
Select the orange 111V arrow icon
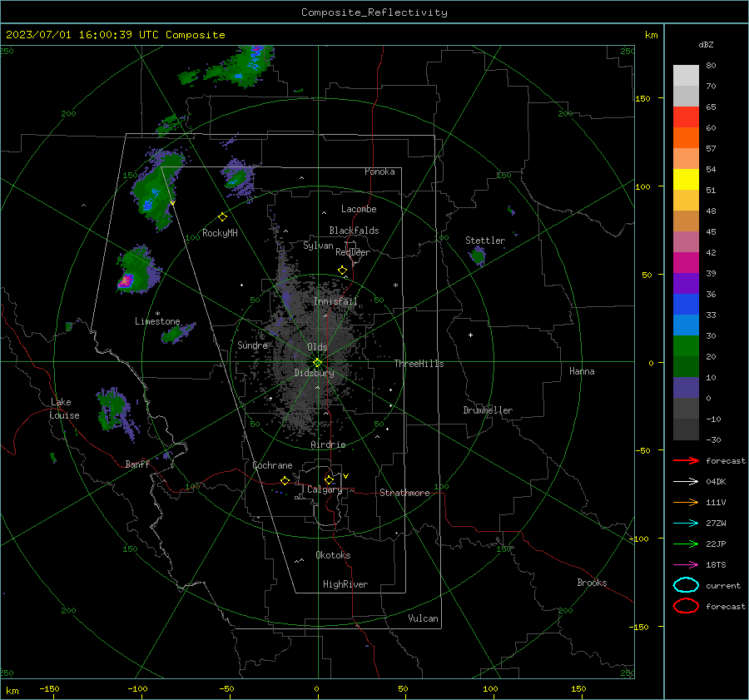click(686, 502)
